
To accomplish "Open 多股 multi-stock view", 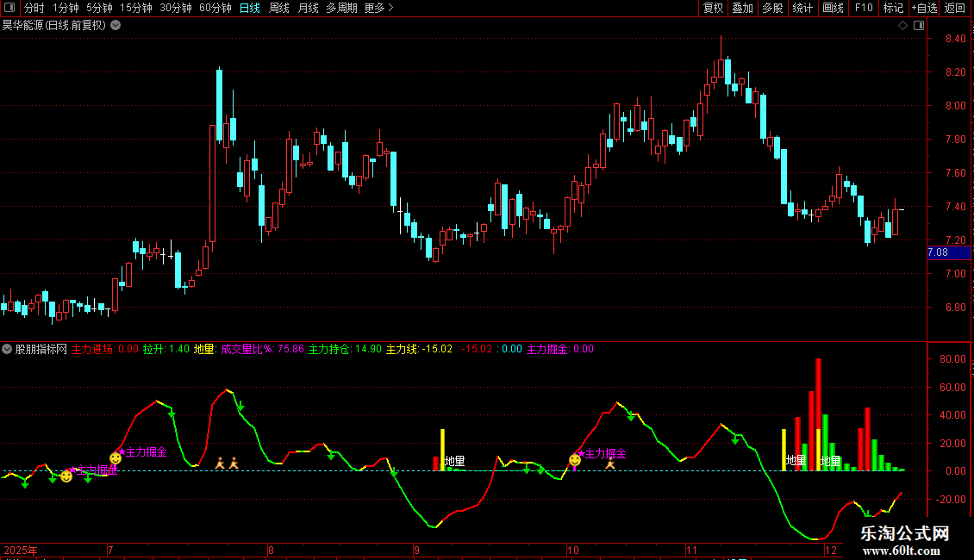I will pyautogui.click(x=773, y=8).
